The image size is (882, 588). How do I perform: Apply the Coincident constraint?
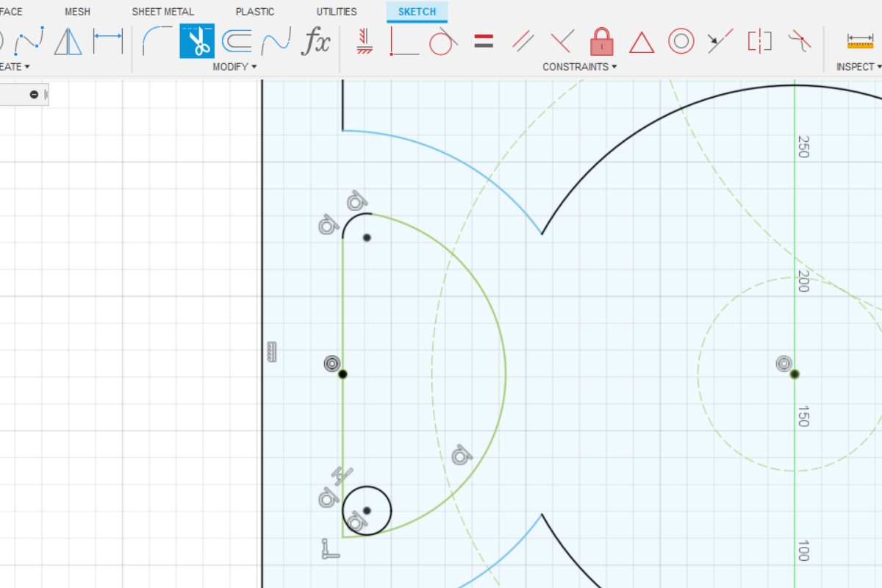[403, 40]
